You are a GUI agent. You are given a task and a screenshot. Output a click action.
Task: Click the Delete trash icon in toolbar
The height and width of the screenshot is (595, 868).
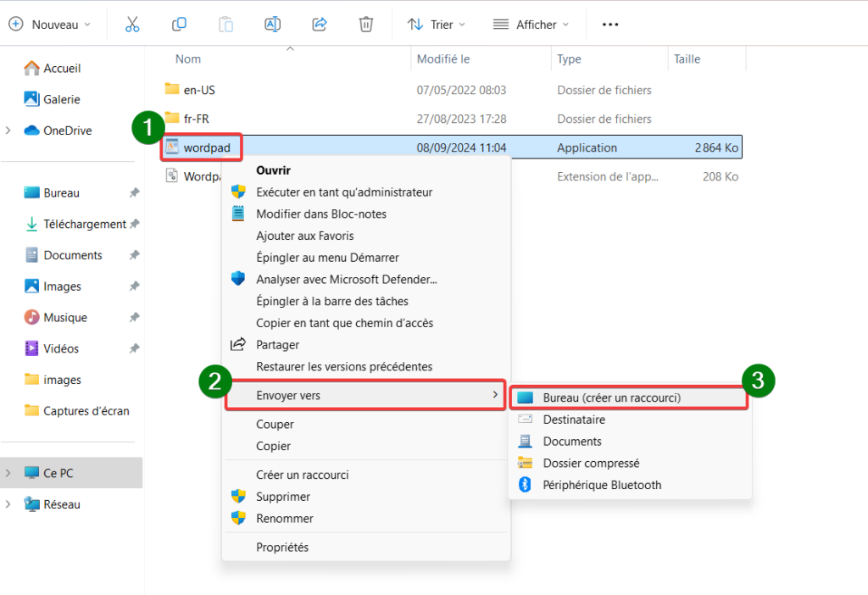point(366,25)
